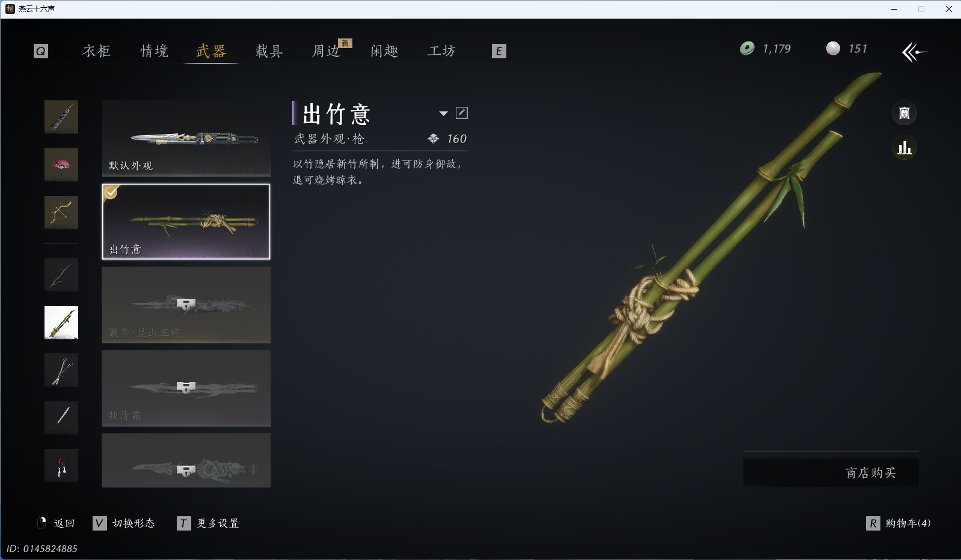Select the 默认外观 weapon thumbnail
Image resolution: width=961 pixels, height=560 pixels.
pos(186,138)
